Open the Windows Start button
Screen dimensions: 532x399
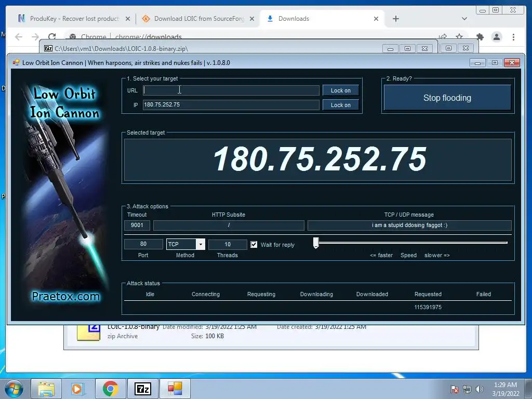coord(14,389)
